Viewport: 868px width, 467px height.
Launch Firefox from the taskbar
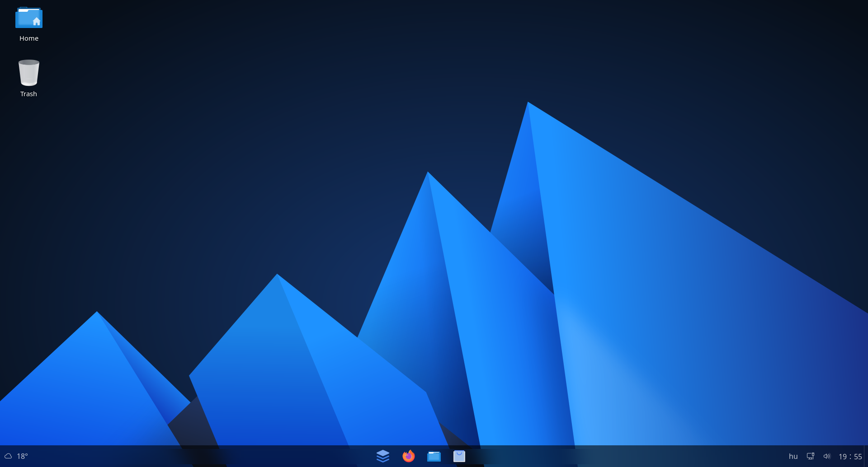point(409,456)
